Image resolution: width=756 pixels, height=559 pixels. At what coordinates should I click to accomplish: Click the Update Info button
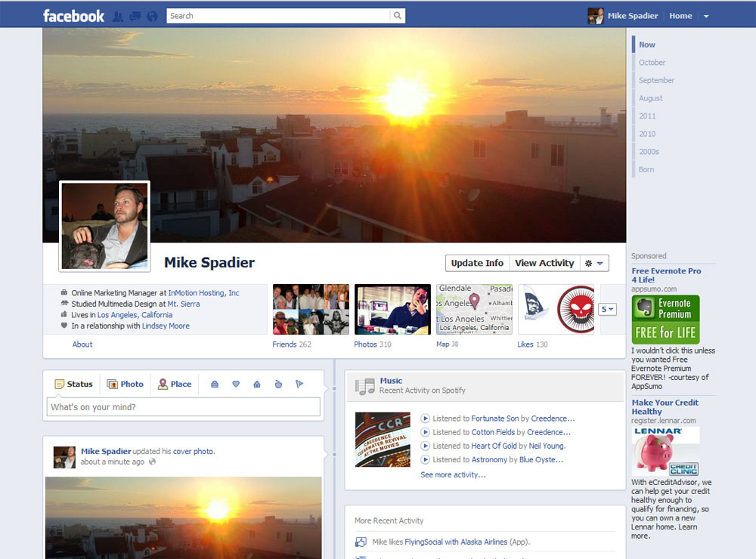pos(477,263)
